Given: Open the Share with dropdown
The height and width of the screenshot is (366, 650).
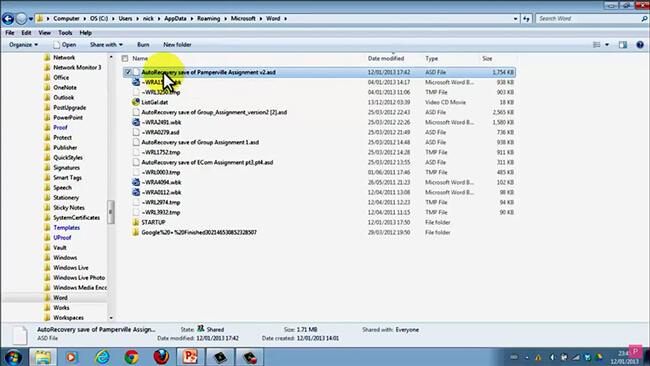Looking at the screenshot, I should (x=106, y=45).
